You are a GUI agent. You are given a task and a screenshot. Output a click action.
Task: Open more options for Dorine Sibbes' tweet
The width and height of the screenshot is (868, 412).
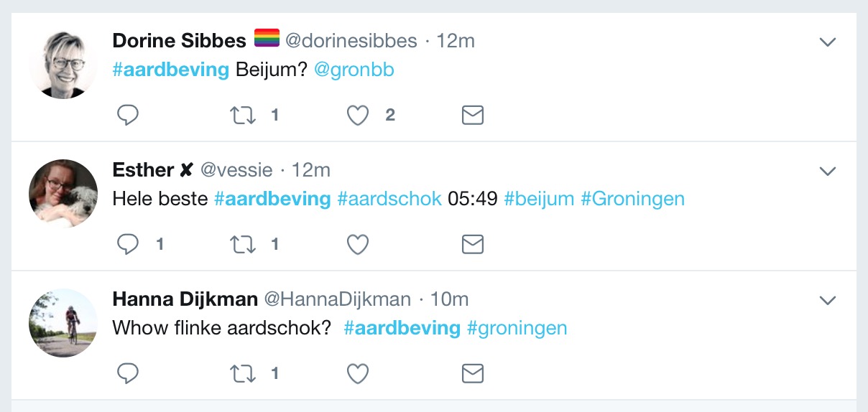tap(828, 42)
